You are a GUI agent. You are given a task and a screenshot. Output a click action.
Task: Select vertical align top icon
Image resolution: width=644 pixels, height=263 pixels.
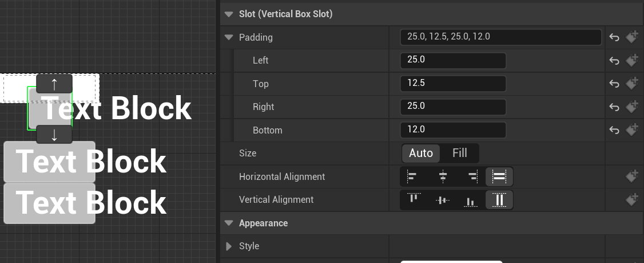414,199
